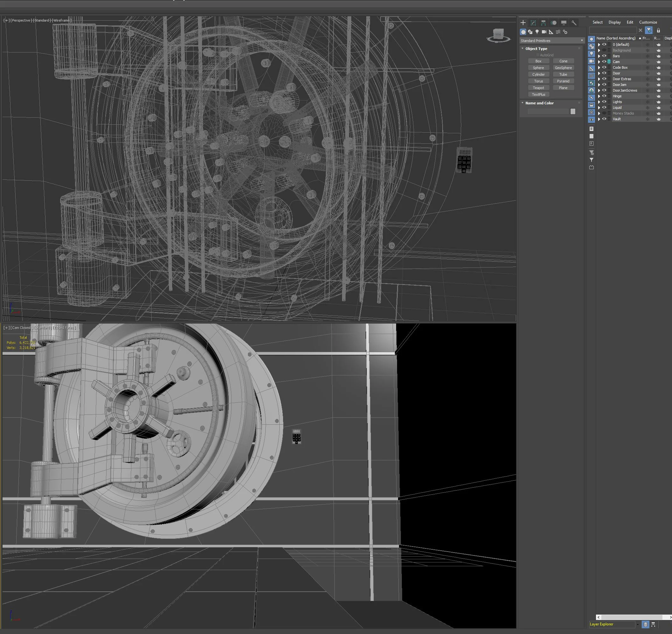The height and width of the screenshot is (634, 672).
Task: Open the Customize menu
Action: [x=648, y=22]
